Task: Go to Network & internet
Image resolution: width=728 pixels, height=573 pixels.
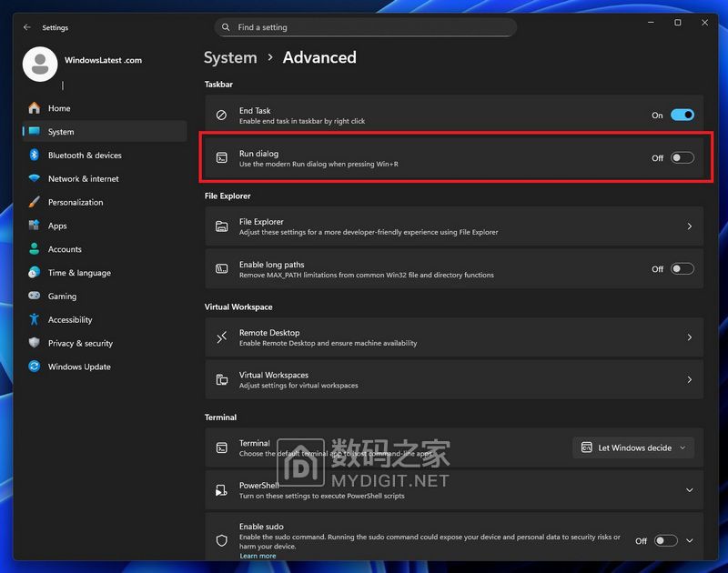Action: (105, 178)
